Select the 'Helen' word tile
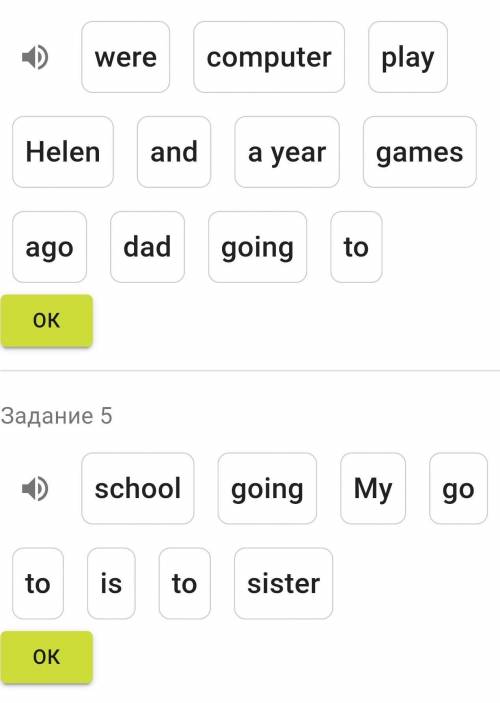 click(x=63, y=152)
